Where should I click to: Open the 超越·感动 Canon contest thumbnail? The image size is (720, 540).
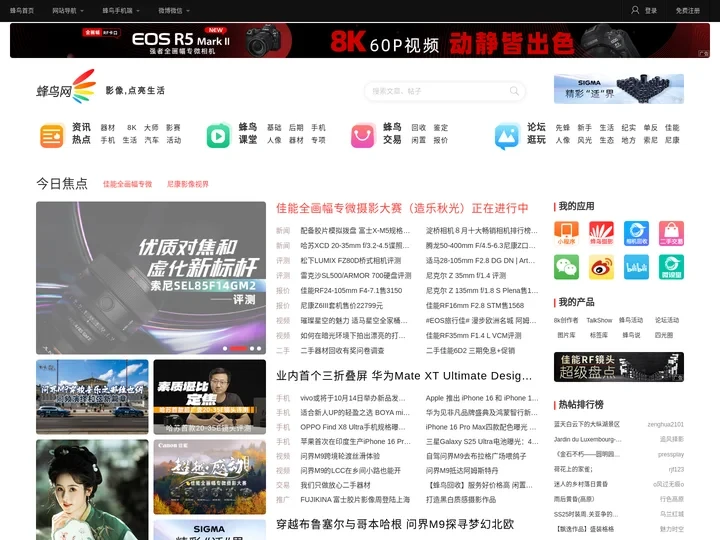coord(210,477)
